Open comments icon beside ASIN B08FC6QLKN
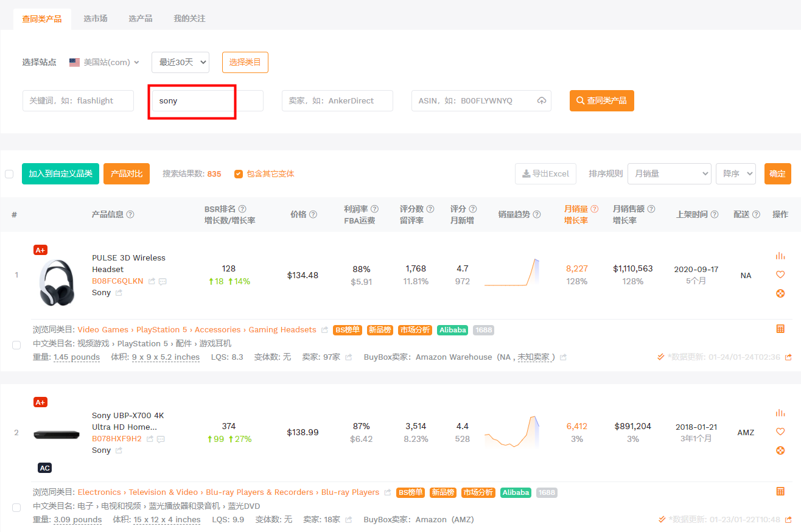The width and height of the screenshot is (801, 532). click(x=163, y=281)
